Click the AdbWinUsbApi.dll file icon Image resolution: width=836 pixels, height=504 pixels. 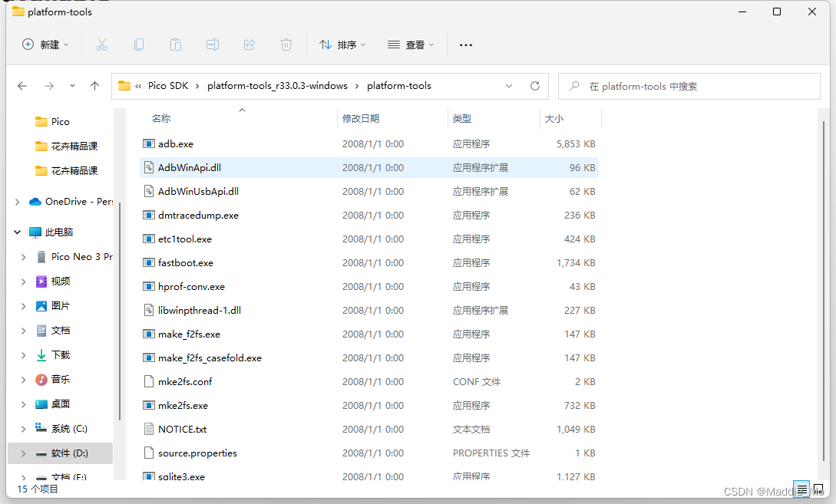(149, 191)
